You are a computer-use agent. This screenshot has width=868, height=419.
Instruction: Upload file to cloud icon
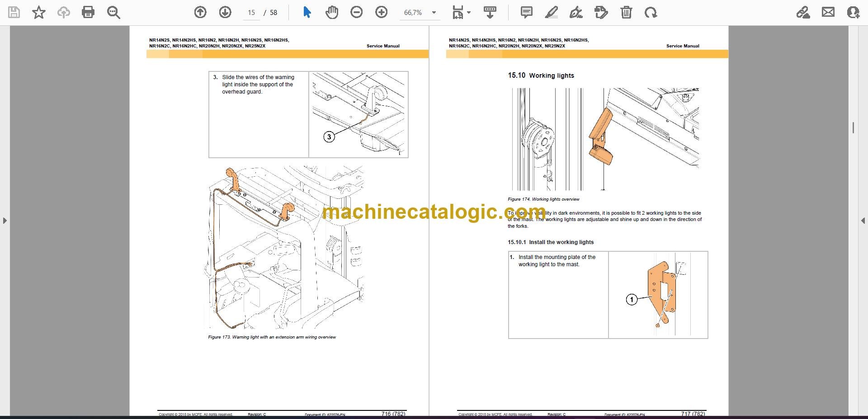(x=64, y=13)
